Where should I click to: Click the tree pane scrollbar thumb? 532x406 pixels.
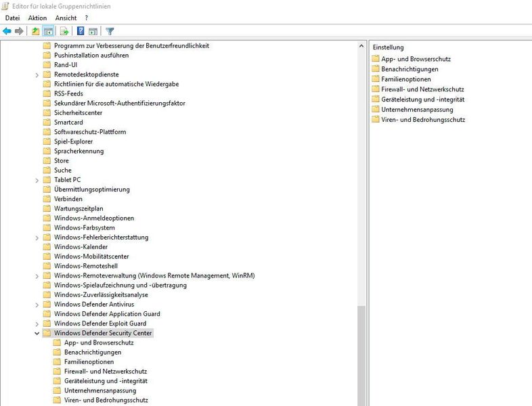point(361,355)
